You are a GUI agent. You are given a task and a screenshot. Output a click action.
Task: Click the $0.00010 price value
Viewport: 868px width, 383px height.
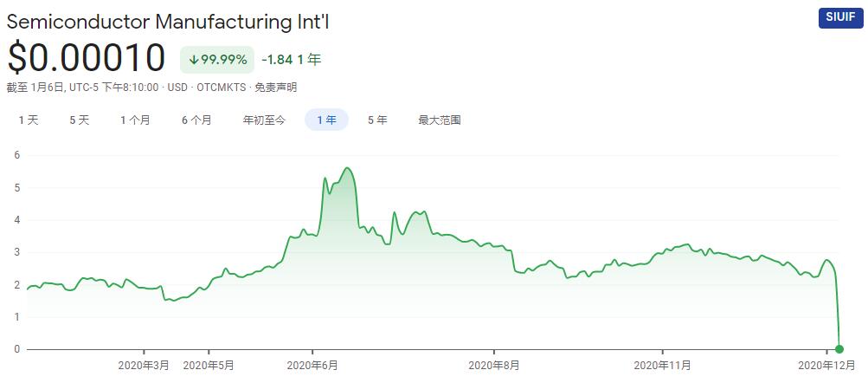click(x=87, y=58)
